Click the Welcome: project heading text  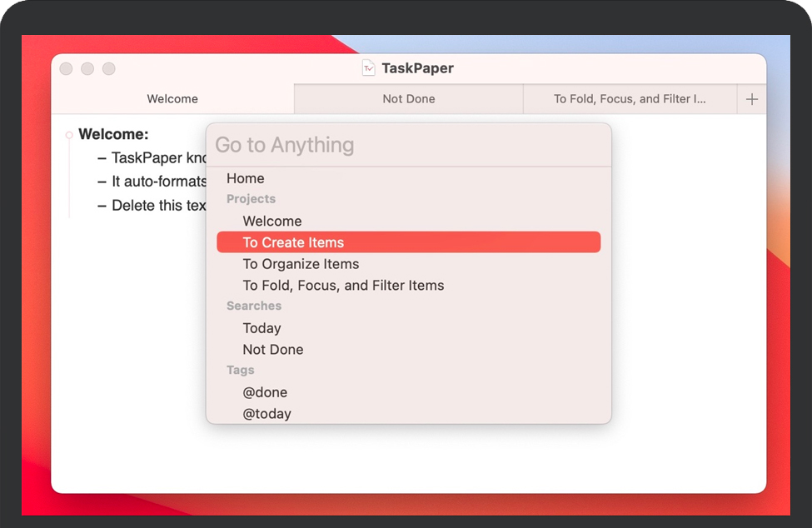point(113,135)
